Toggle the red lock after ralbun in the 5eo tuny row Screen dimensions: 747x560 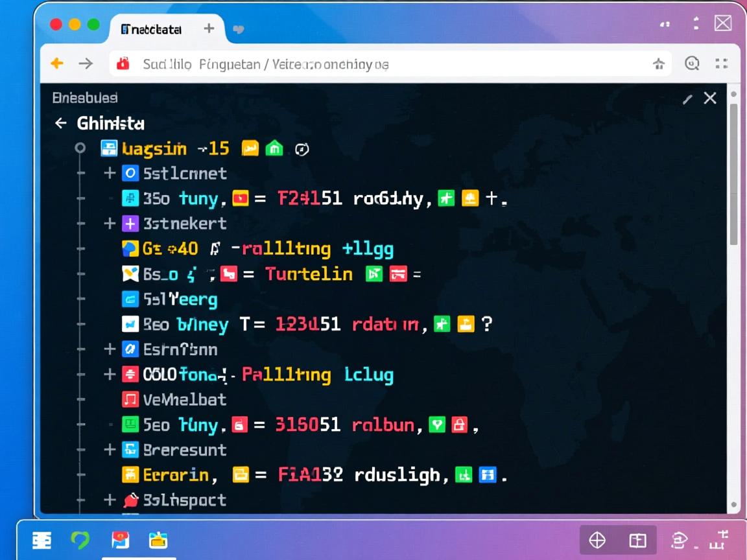[x=459, y=425]
